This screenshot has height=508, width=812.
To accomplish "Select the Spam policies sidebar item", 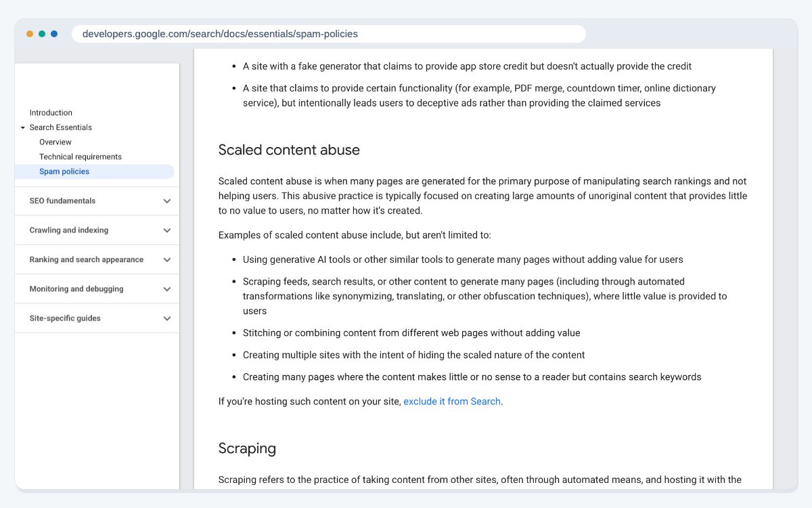I will pyautogui.click(x=94, y=171).
